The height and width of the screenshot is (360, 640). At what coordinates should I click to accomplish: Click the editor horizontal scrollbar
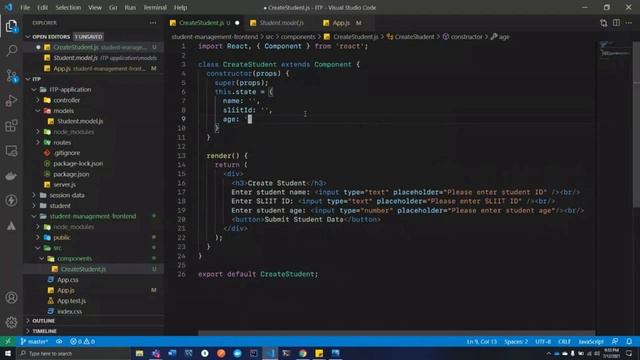pyautogui.click(x=396, y=333)
